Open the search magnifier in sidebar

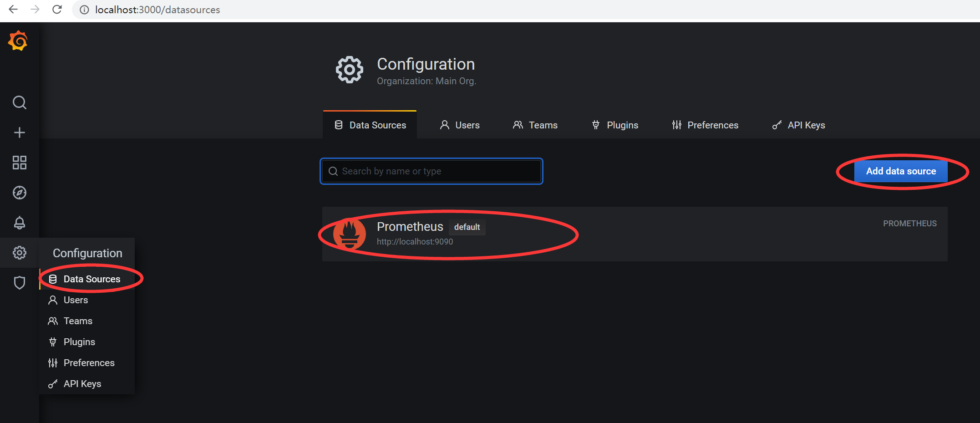(19, 102)
